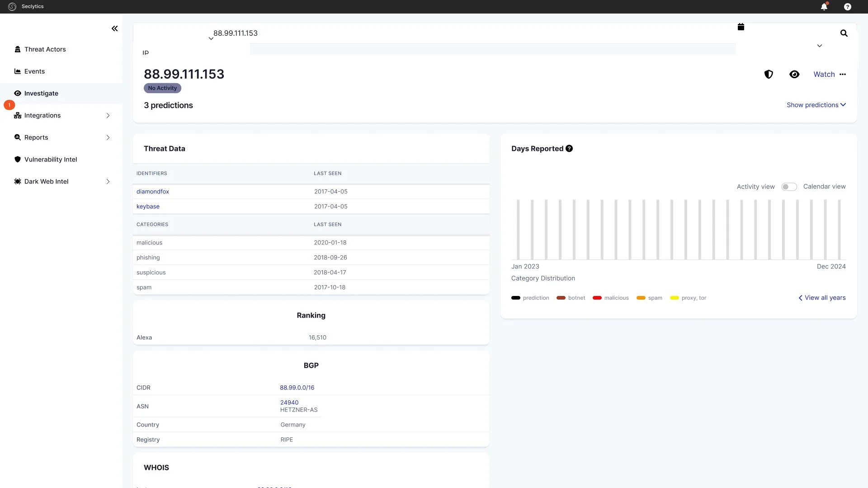The width and height of the screenshot is (868, 488).
Task: Click the search magnifier icon
Action: coord(844,33)
